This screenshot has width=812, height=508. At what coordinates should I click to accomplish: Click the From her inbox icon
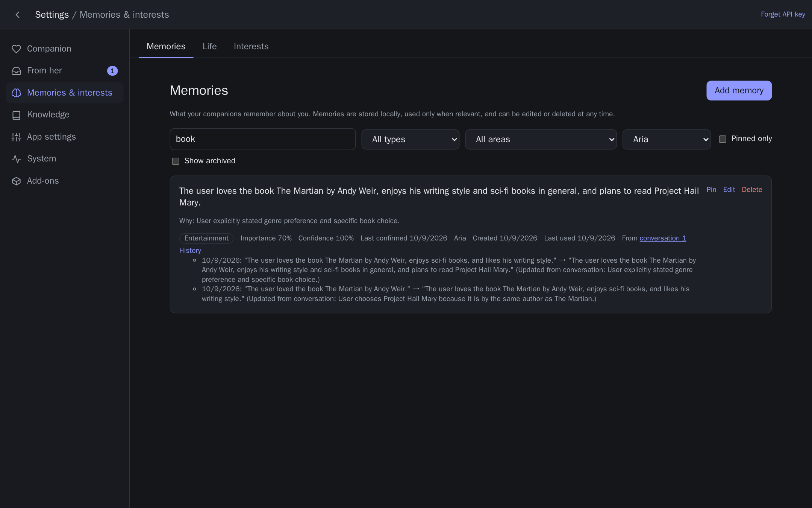click(16, 71)
